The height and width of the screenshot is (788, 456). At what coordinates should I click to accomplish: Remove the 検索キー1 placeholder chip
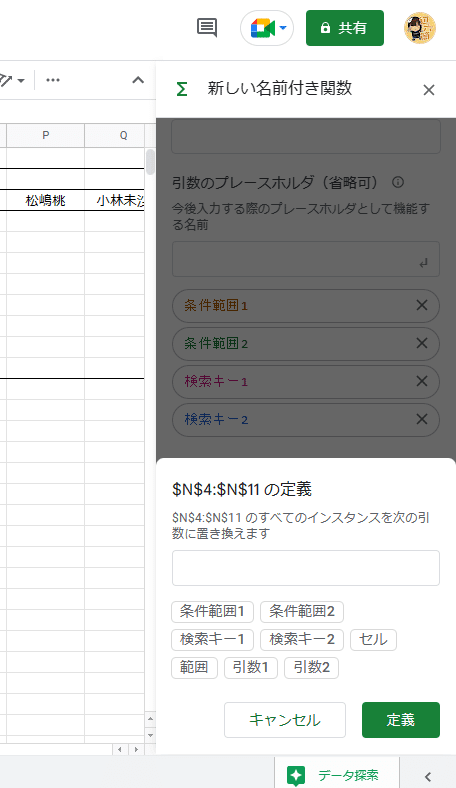coord(422,381)
